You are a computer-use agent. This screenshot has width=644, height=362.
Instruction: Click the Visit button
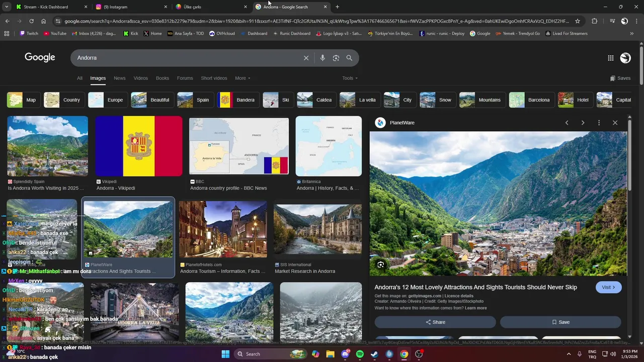point(609,287)
